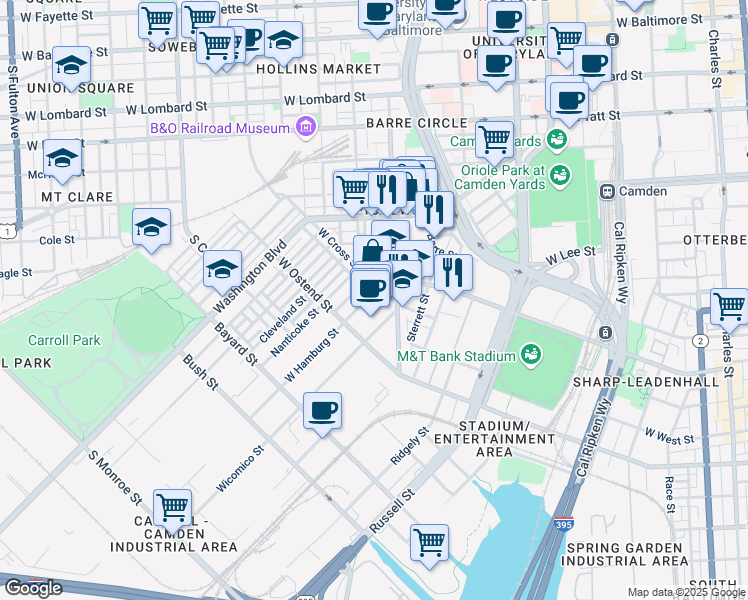The height and width of the screenshot is (600, 748).
Task: Open cart marker left of W Baltimore St label
Action: 566,42
